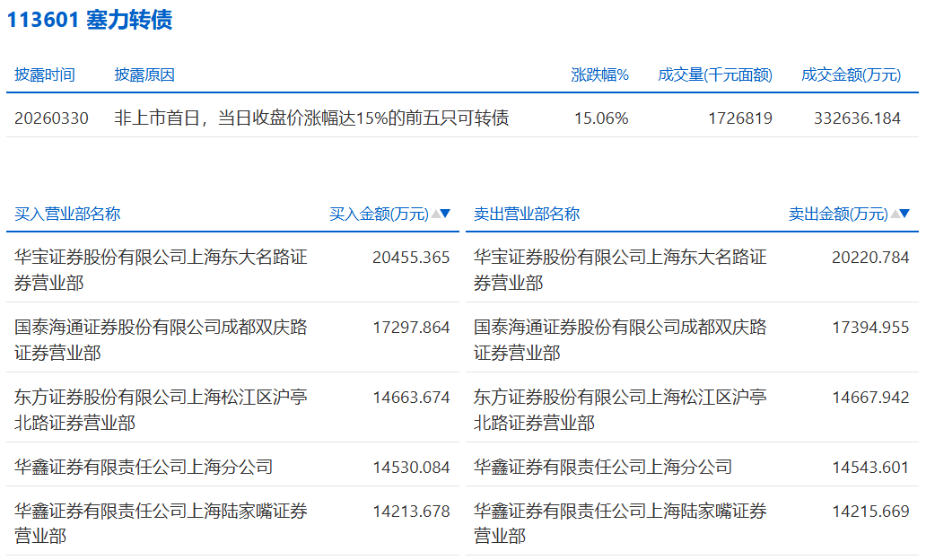Click the 披露时间 column header
Image resolution: width=926 pixels, height=560 pixels.
click(x=45, y=74)
